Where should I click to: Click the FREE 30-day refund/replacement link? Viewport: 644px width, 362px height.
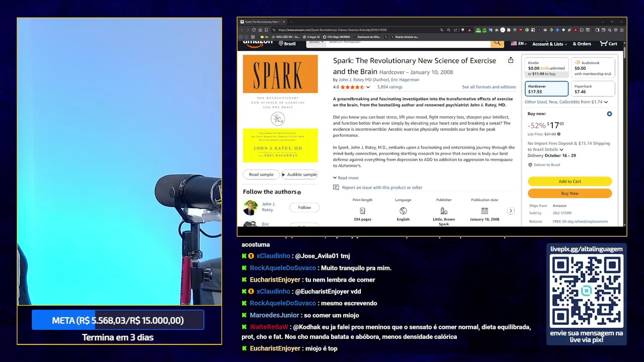[x=580, y=221]
